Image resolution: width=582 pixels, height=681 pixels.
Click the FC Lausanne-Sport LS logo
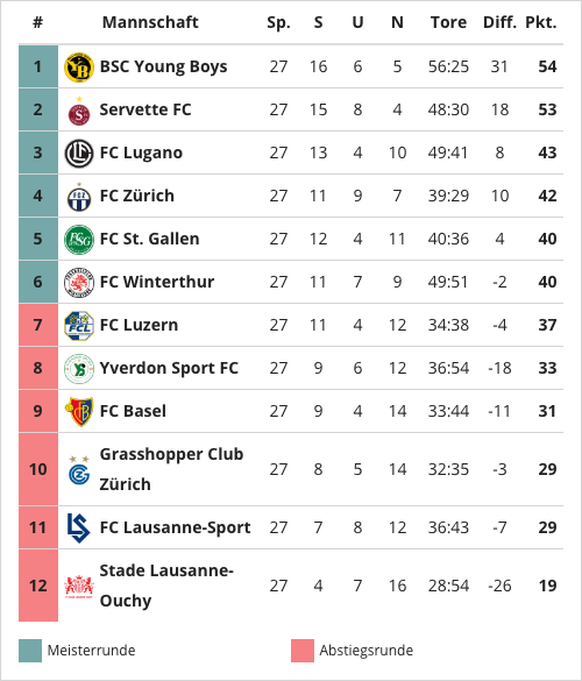point(79,528)
